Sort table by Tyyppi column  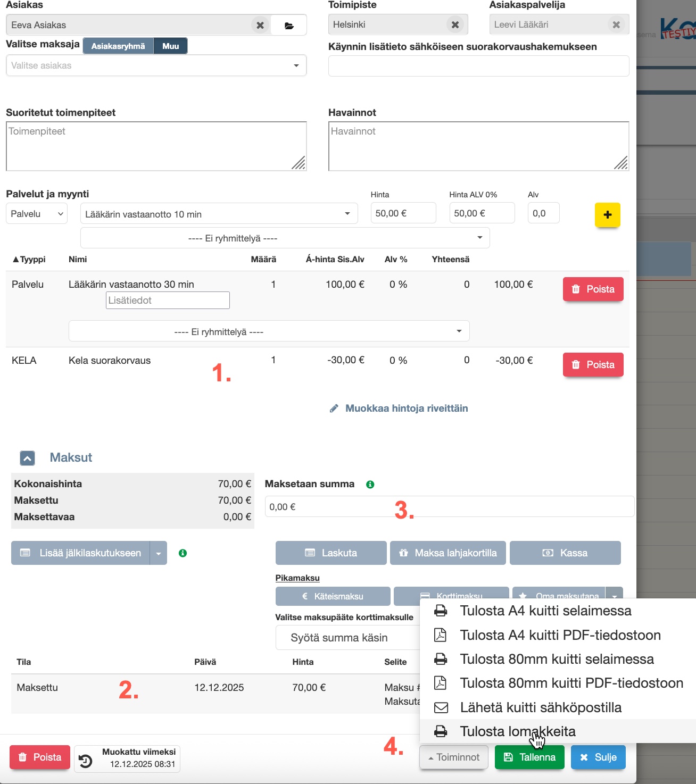point(29,260)
